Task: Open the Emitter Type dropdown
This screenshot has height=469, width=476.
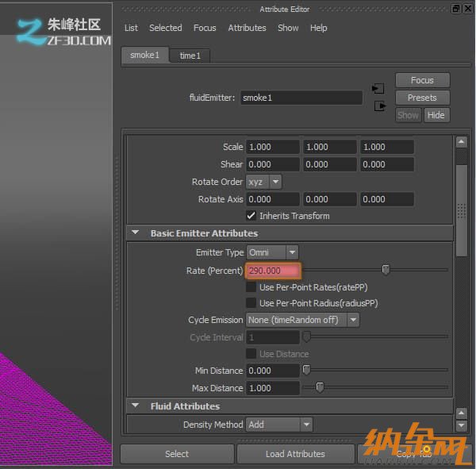Action: click(272, 252)
